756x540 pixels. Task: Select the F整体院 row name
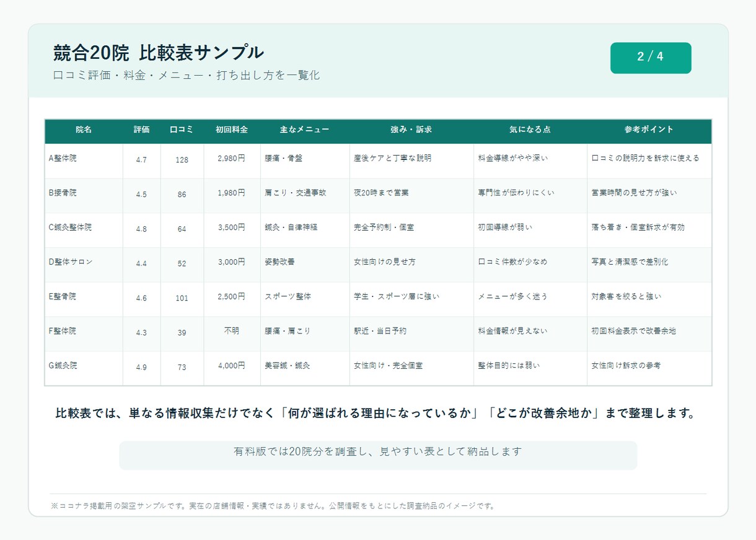[62, 332]
